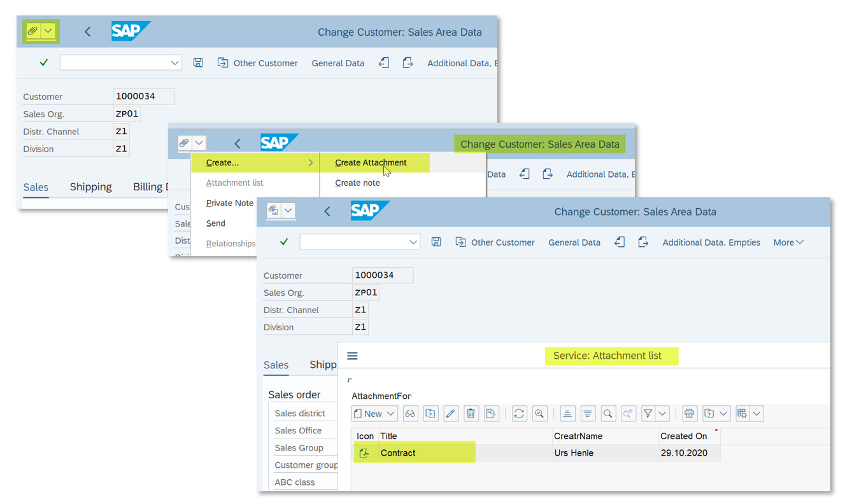The width and height of the screenshot is (845, 504).
Task: Expand the More menu in toolbar
Action: pos(788,242)
